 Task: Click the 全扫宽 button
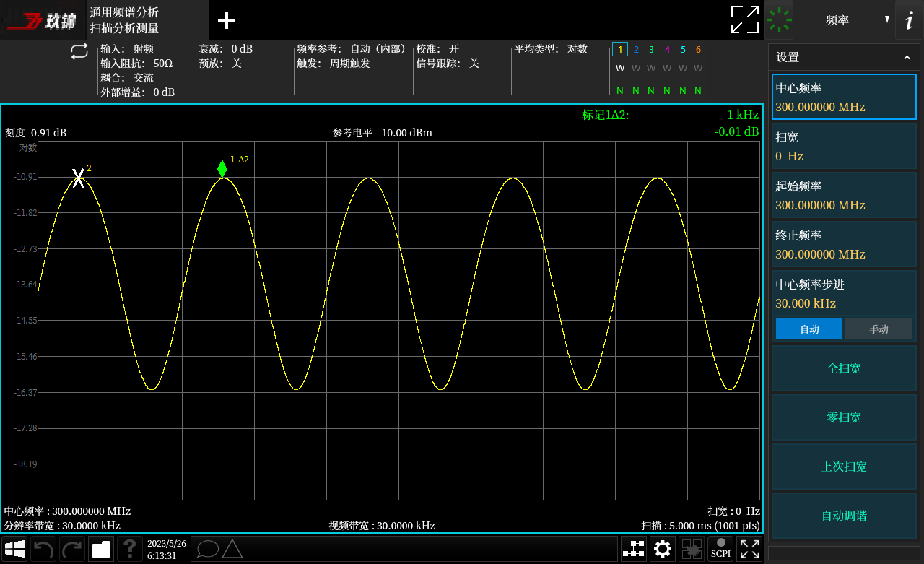[x=844, y=368]
